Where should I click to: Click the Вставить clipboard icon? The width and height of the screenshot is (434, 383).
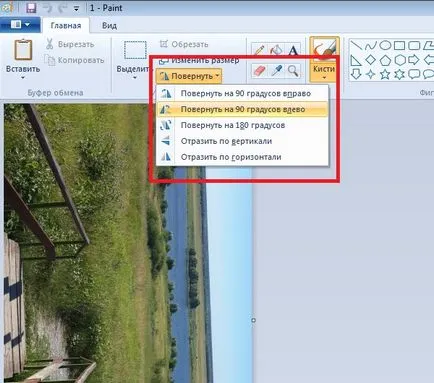tap(23, 50)
